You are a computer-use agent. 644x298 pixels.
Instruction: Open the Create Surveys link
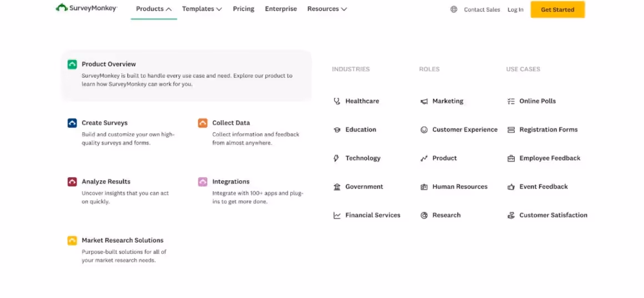tap(104, 123)
